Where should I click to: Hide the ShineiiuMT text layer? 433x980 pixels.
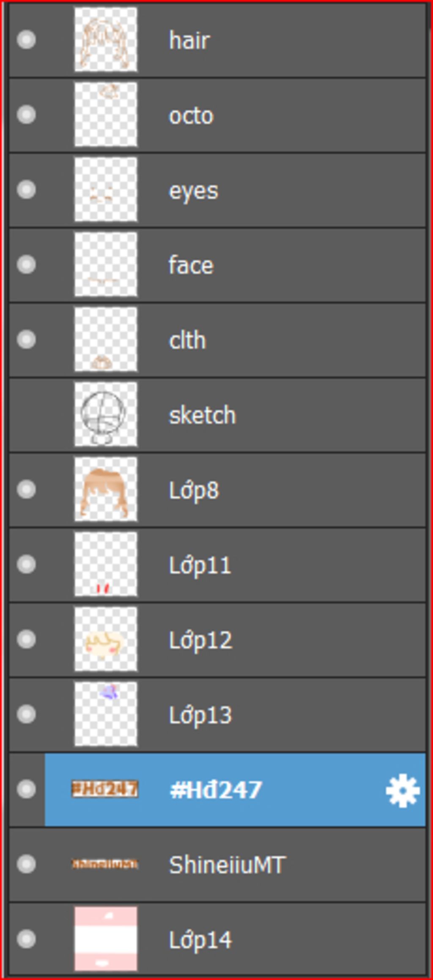click(x=26, y=864)
